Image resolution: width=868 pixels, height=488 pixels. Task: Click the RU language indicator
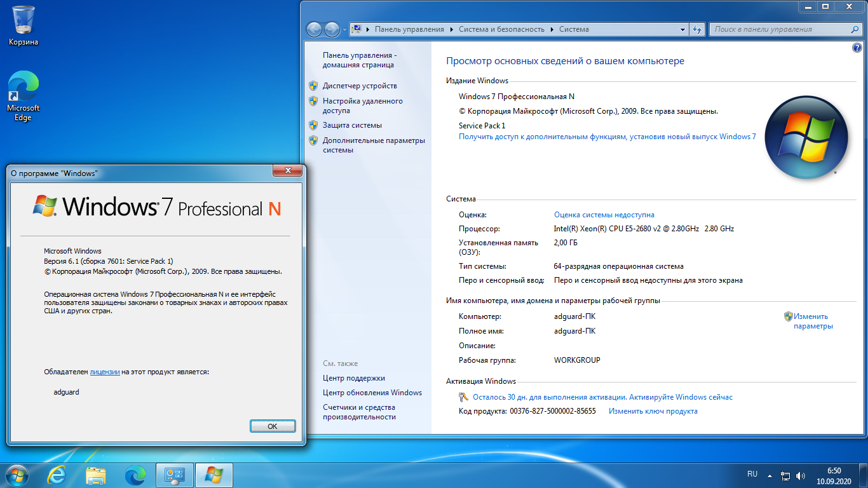752,474
